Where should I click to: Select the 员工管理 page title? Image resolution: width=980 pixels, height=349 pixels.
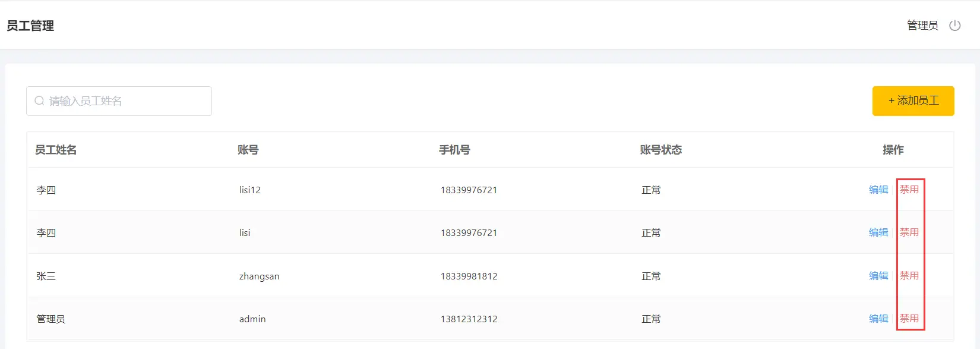(x=30, y=26)
